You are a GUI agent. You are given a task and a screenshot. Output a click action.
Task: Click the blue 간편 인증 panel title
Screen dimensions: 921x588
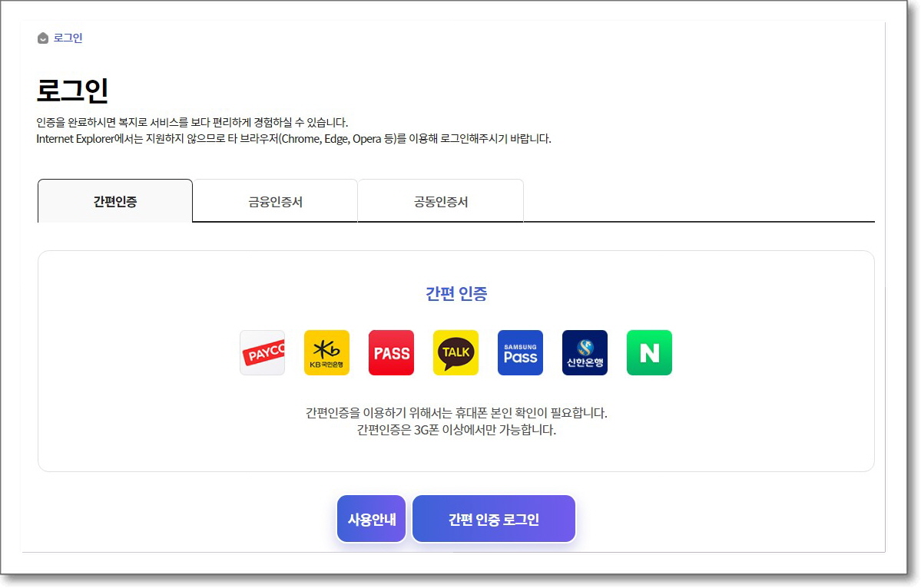(x=456, y=293)
